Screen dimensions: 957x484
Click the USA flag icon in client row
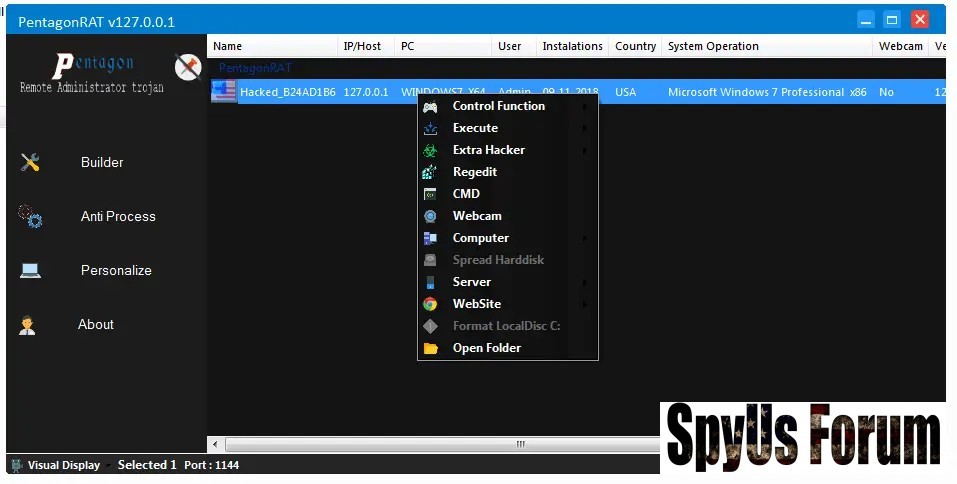(223, 92)
